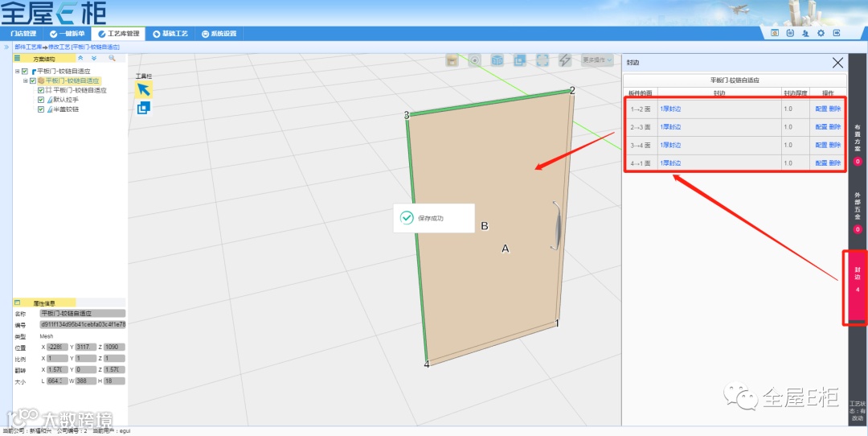Click the lightning bolt icon in viewport toolbar
This screenshot has width=868, height=436.
(565, 60)
